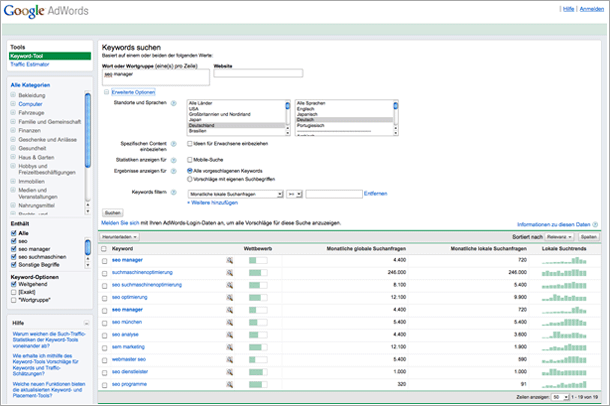Toggle select-all checkbox in Keyword header
The image size is (610, 406).
104,249
